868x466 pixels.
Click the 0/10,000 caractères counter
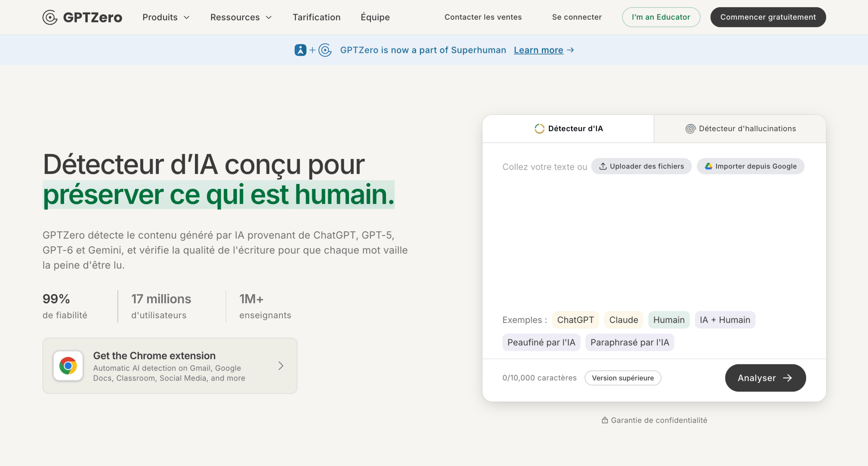[539, 378]
